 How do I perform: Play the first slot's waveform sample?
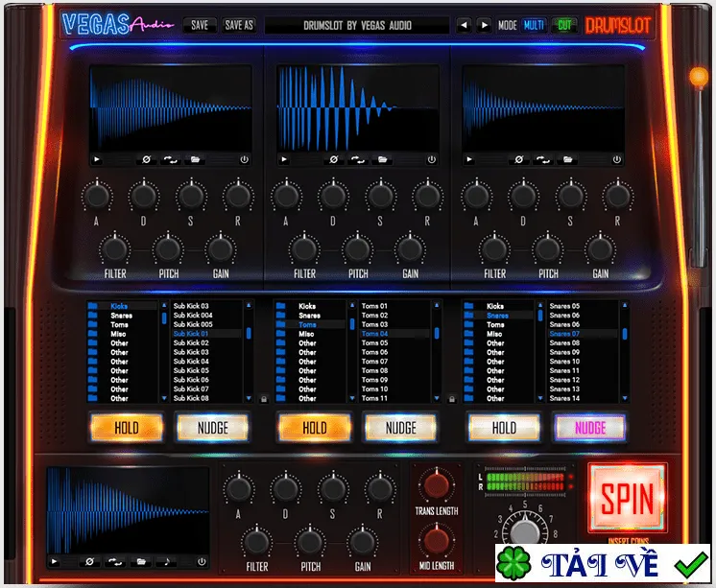[97, 160]
